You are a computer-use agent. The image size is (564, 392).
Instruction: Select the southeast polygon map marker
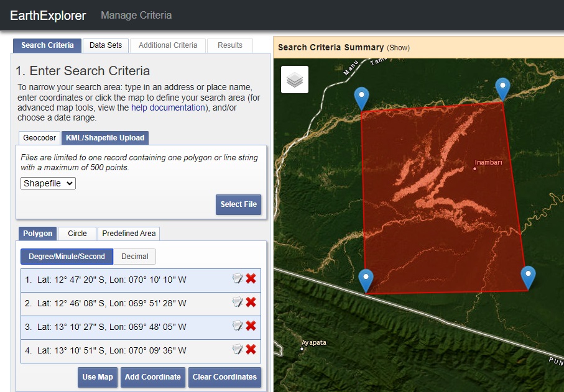point(528,278)
